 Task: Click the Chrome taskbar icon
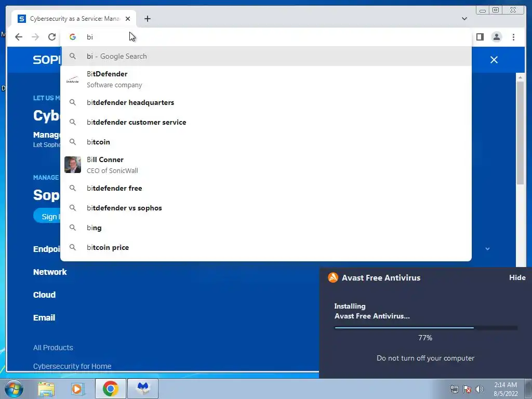[111, 389]
